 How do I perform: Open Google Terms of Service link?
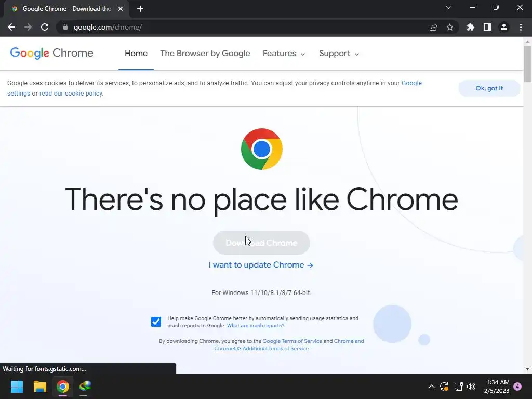pos(292,341)
